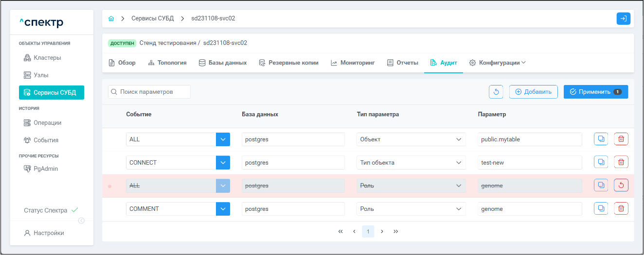Viewport: 644px width, 255px height.
Task: Collapse the sidebar with arrow toggle
Action: point(81,221)
